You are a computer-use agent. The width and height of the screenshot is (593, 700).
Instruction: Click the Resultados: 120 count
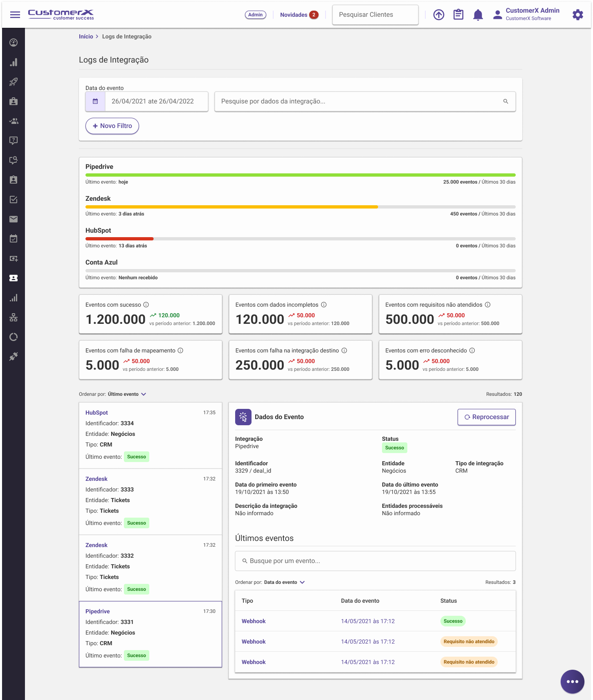click(x=504, y=394)
